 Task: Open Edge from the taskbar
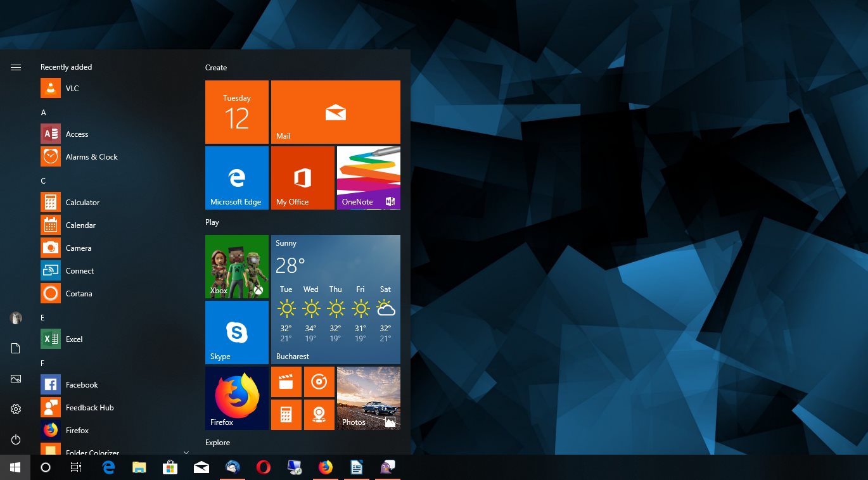(x=108, y=467)
